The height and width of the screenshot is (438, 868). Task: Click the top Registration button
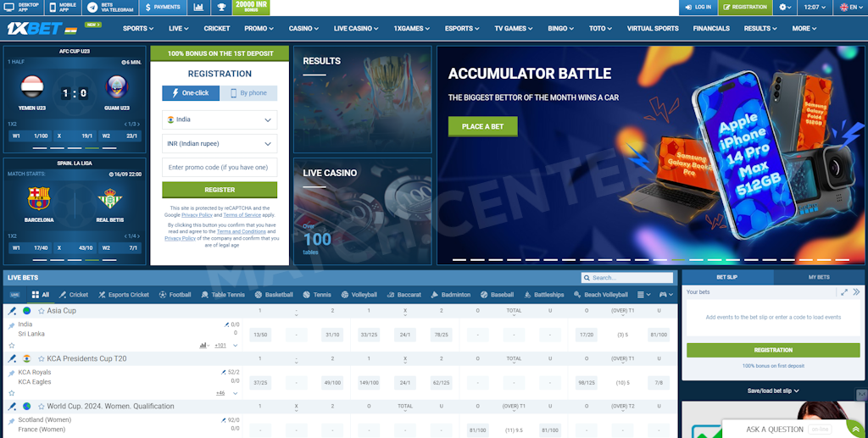745,7
